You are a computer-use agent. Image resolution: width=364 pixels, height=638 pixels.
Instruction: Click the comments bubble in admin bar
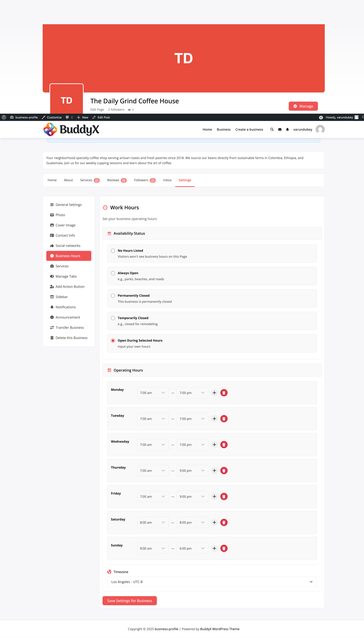(x=69, y=117)
